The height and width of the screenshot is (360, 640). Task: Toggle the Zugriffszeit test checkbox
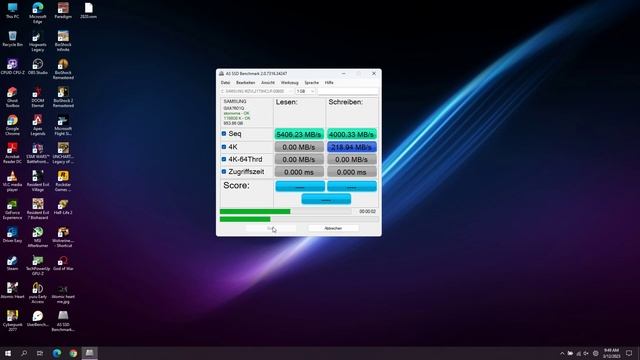click(x=224, y=172)
